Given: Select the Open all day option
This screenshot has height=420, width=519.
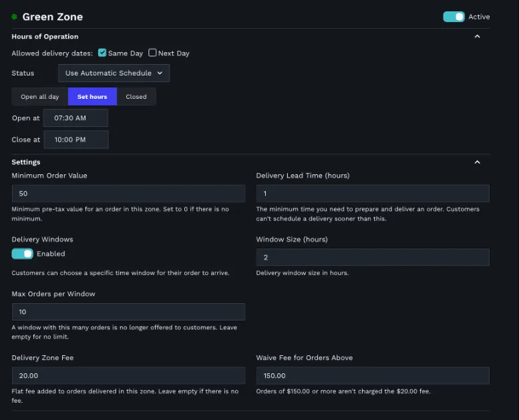Looking at the screenshot, I should [39, 97].
